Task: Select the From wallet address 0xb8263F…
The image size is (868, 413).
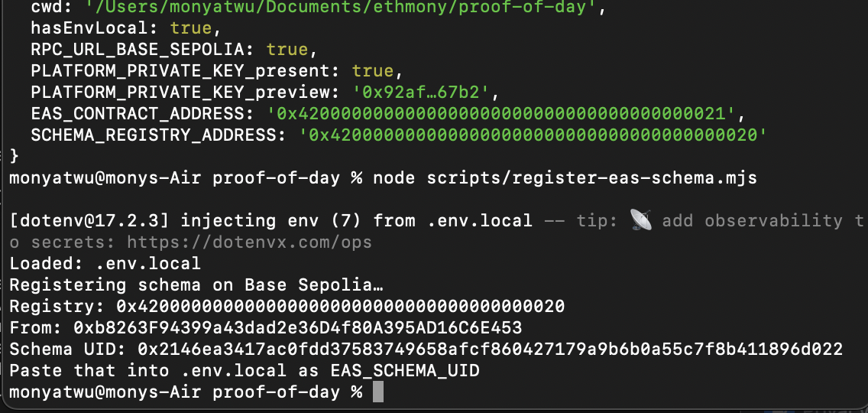Action: [297, 328]
